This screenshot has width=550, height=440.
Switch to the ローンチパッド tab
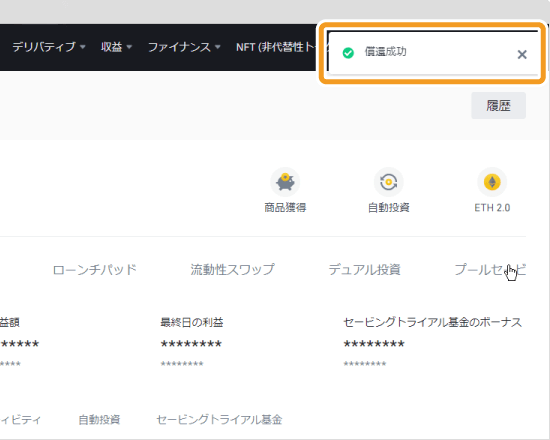94,270
